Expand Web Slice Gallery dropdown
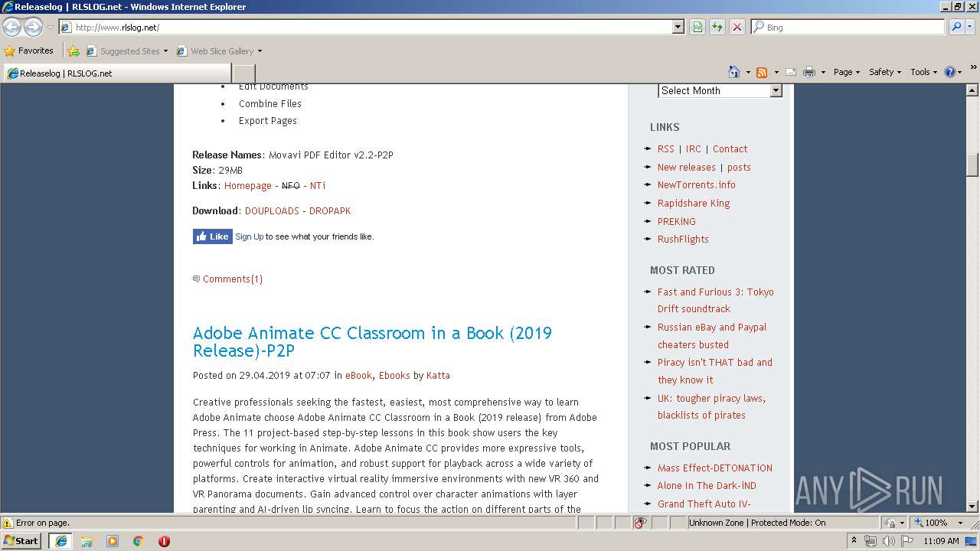 260,51
